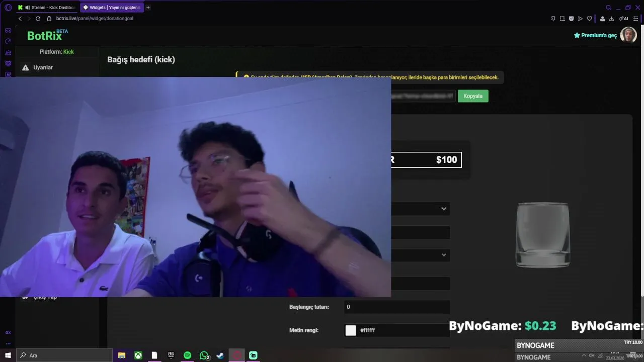Open the browser profile person icon

[602, 19]
